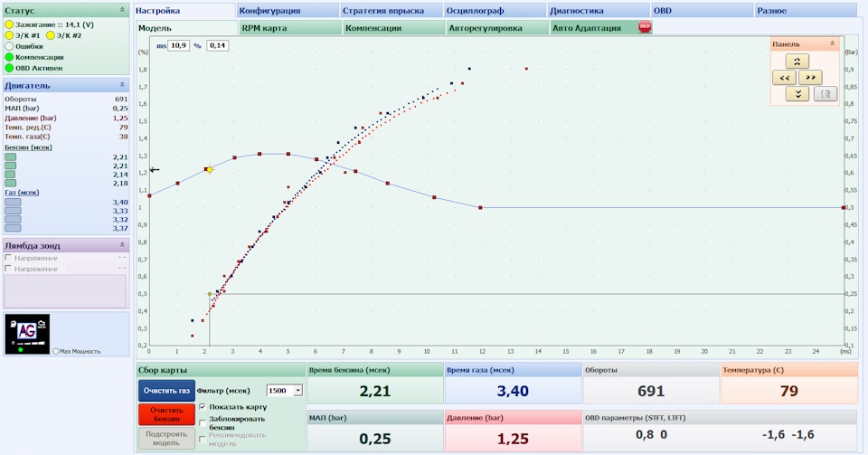Click the ms value field 10,9

178,45
